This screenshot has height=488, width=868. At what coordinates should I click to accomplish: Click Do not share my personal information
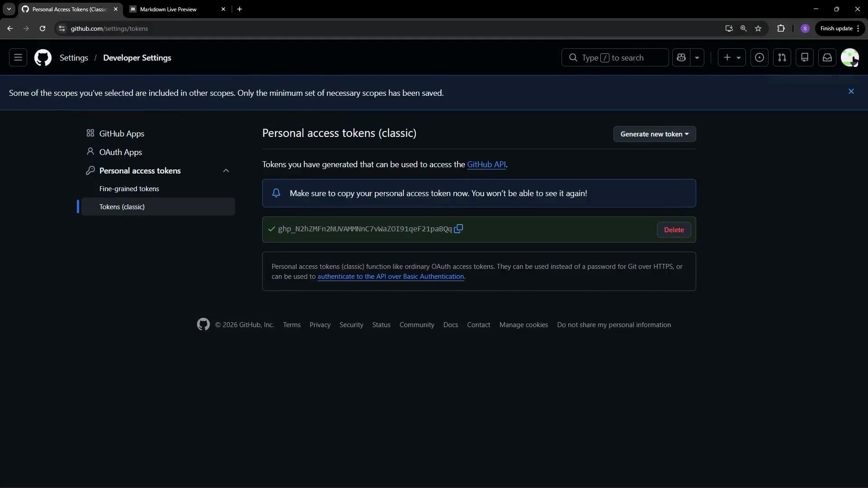[614, 324]
